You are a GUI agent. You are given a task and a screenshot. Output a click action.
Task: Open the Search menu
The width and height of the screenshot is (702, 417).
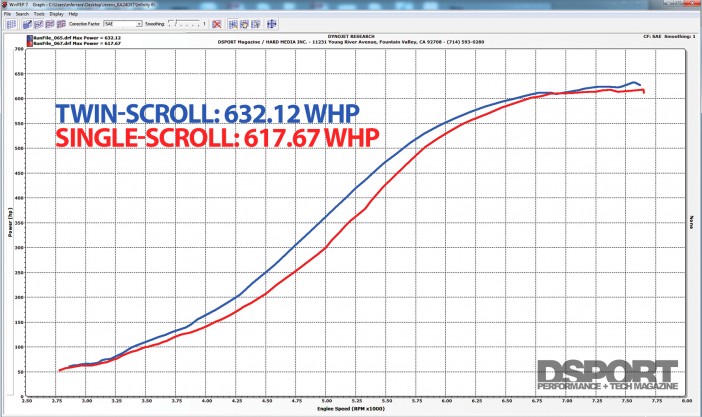pos(22,13)
